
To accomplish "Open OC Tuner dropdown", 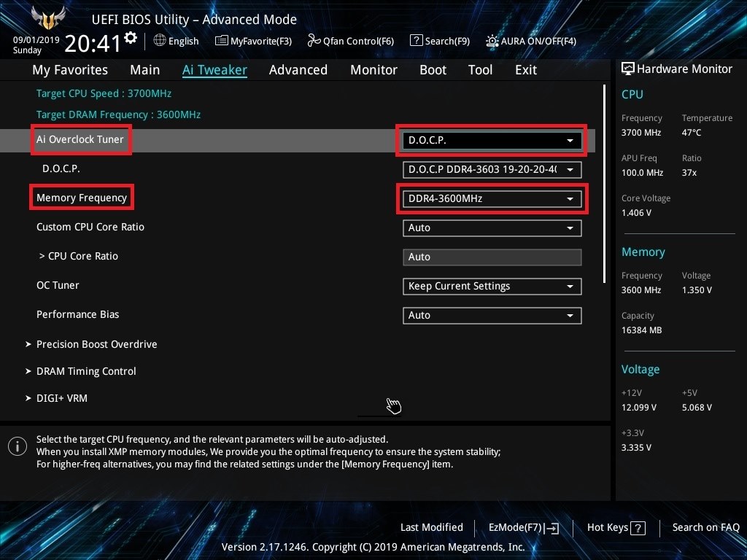I will pyautogui.click(x=492, y=286).
